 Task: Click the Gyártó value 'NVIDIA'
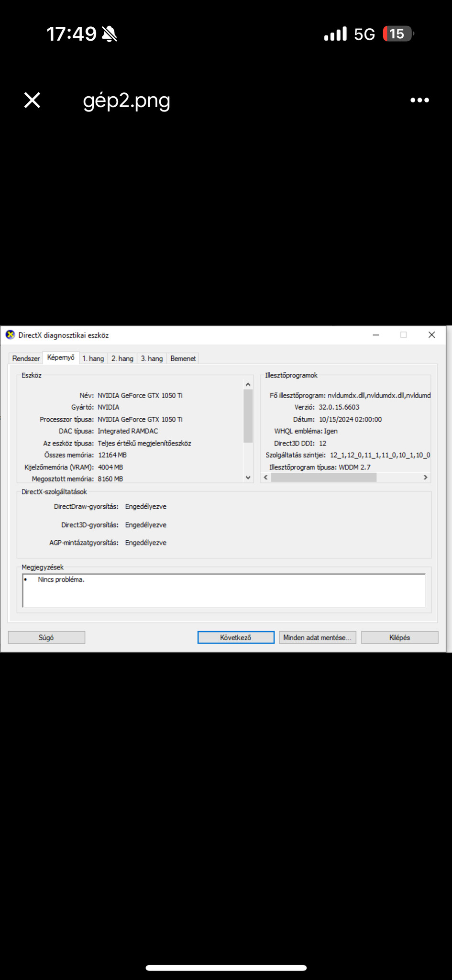[x=109, y=407]
